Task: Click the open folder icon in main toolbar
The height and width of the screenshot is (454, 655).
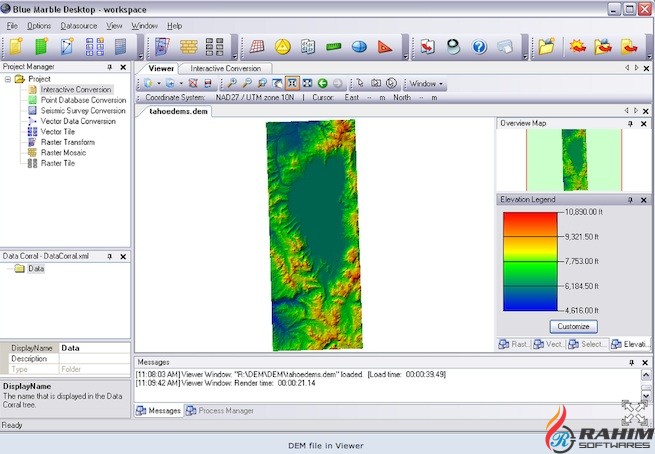Action: coord(547,47)
